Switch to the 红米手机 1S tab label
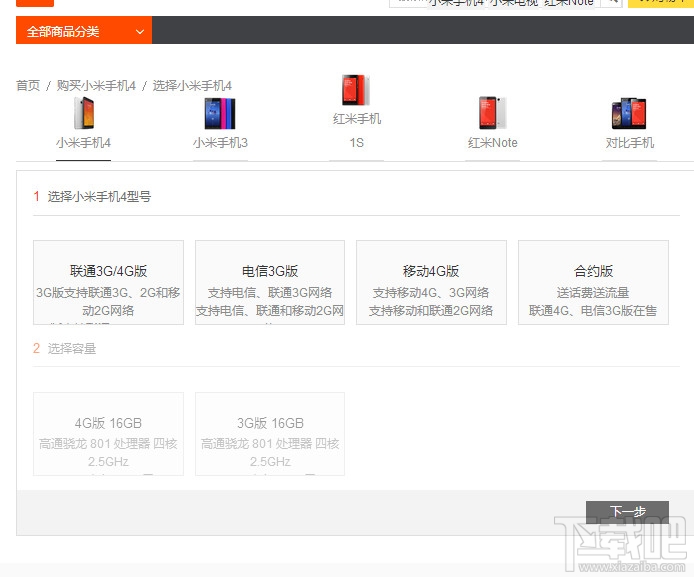The height and width of the screenshot is (577, 694). click(357, 131)
